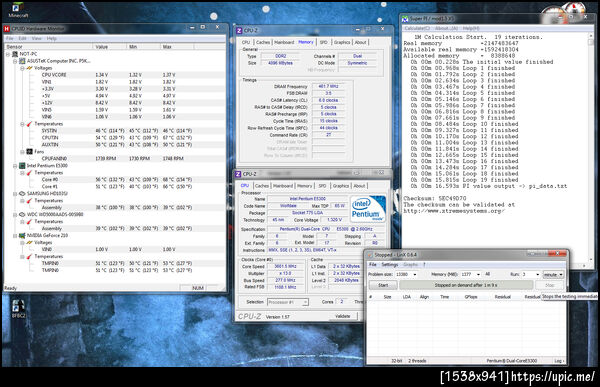Collapse the Fans group

(x=22, y=152)
